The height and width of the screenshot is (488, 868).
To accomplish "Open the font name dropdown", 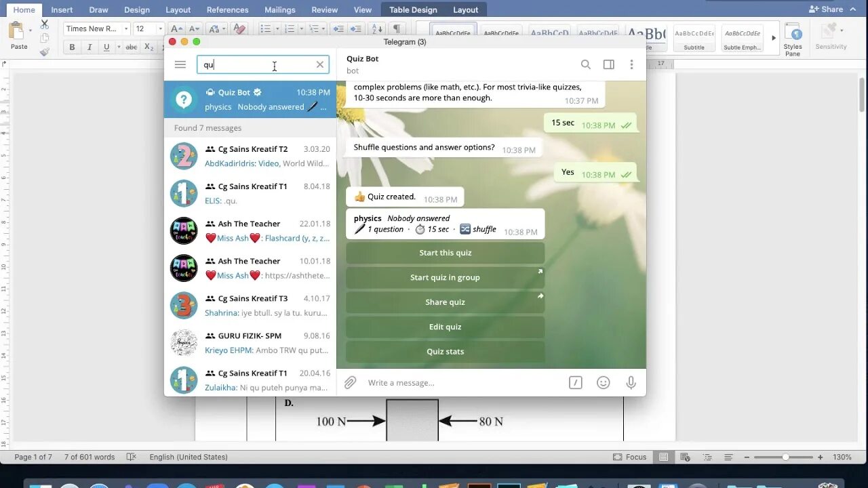I will 126,28.
